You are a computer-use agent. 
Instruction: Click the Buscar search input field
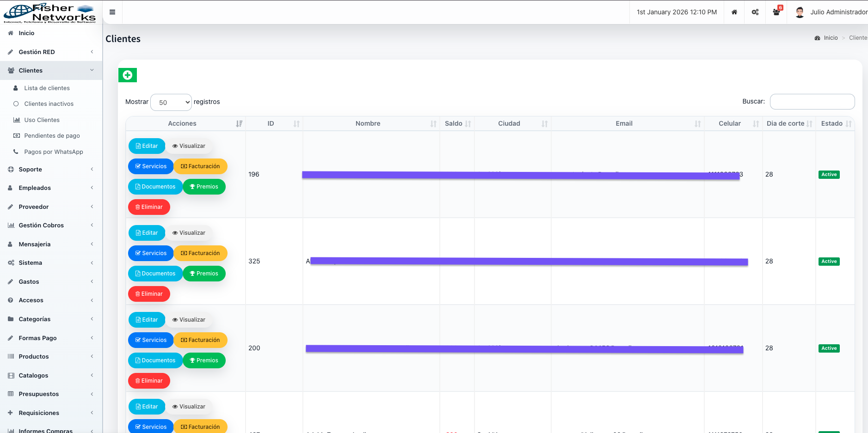click(812, 102)
